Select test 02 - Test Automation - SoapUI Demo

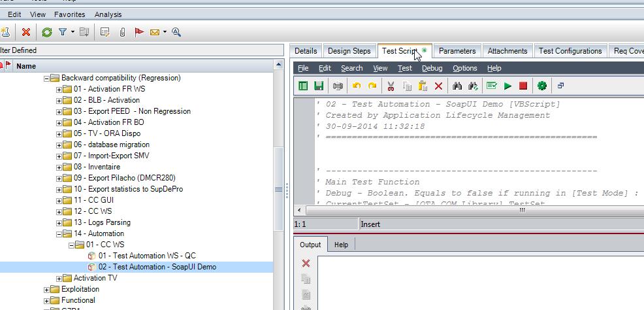coord(157,267)
